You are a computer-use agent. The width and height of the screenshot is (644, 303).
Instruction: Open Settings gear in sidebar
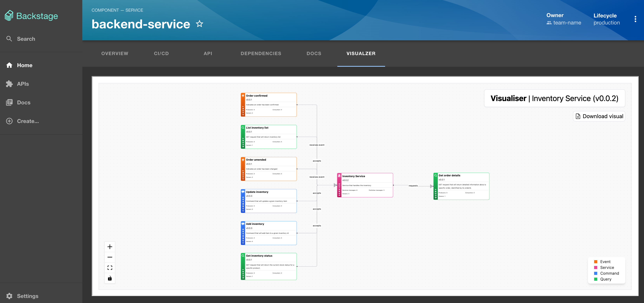pos(10,296)
